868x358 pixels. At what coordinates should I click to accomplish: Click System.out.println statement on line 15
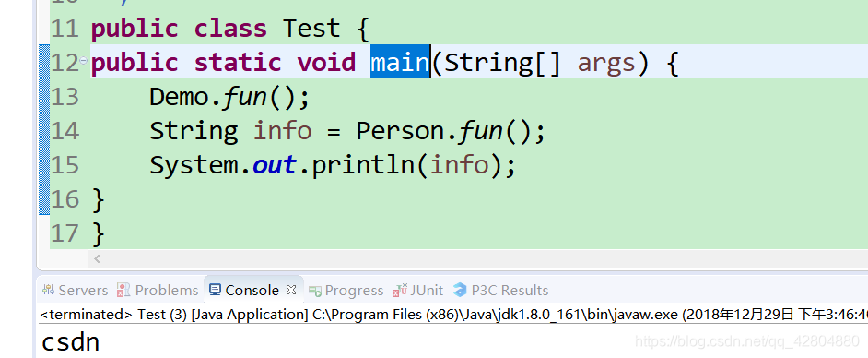(333, 166)
